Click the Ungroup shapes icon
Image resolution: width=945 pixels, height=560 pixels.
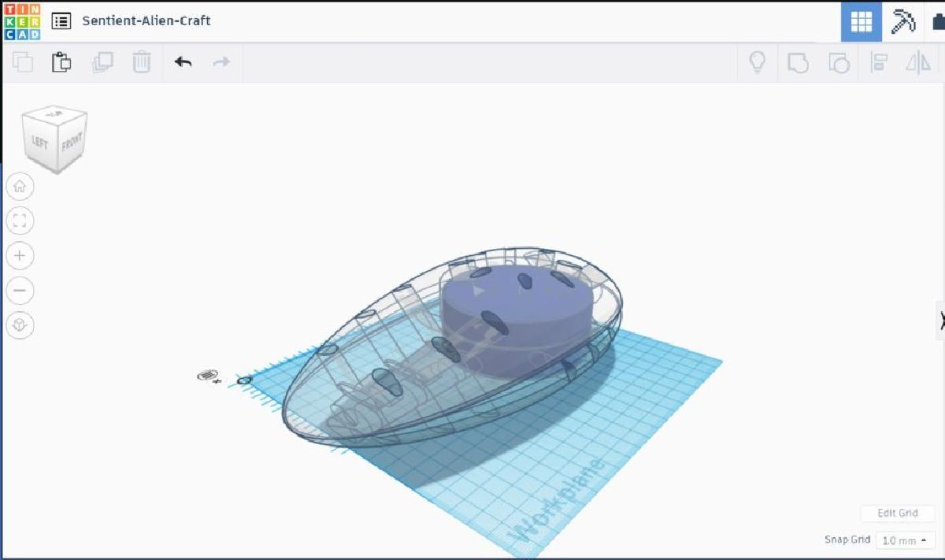pos(839,63)
